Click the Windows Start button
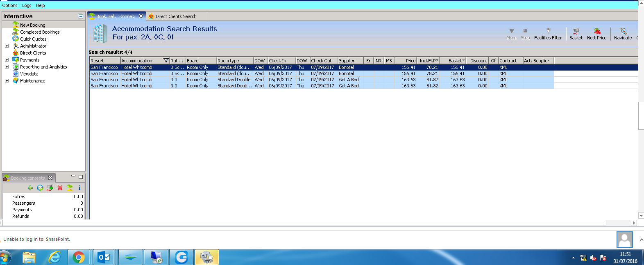 [5, 258]
